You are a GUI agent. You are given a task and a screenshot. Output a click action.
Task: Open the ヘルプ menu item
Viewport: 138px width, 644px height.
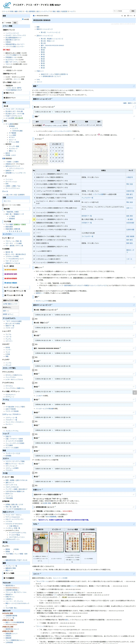click(72, 11)
